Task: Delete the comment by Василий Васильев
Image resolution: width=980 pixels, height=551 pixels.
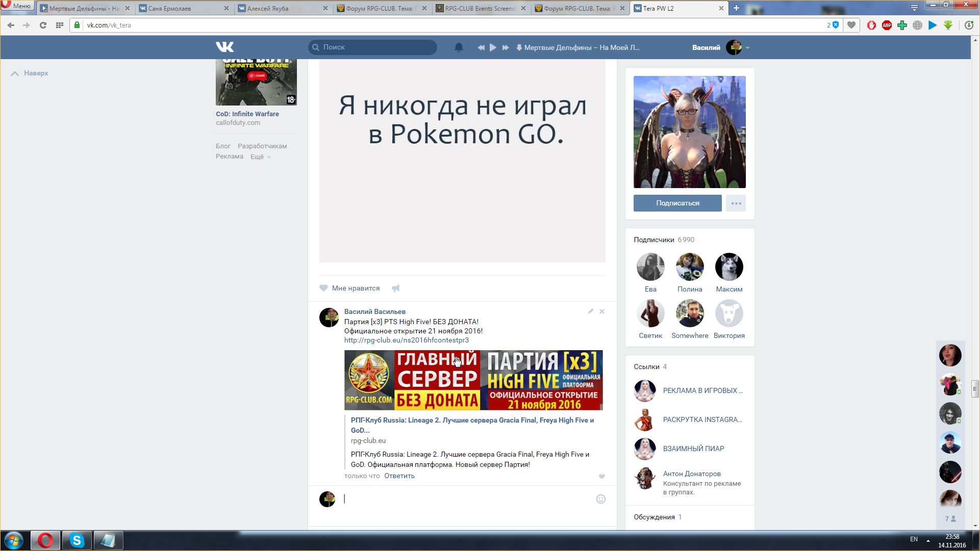Action: [602, 311]
